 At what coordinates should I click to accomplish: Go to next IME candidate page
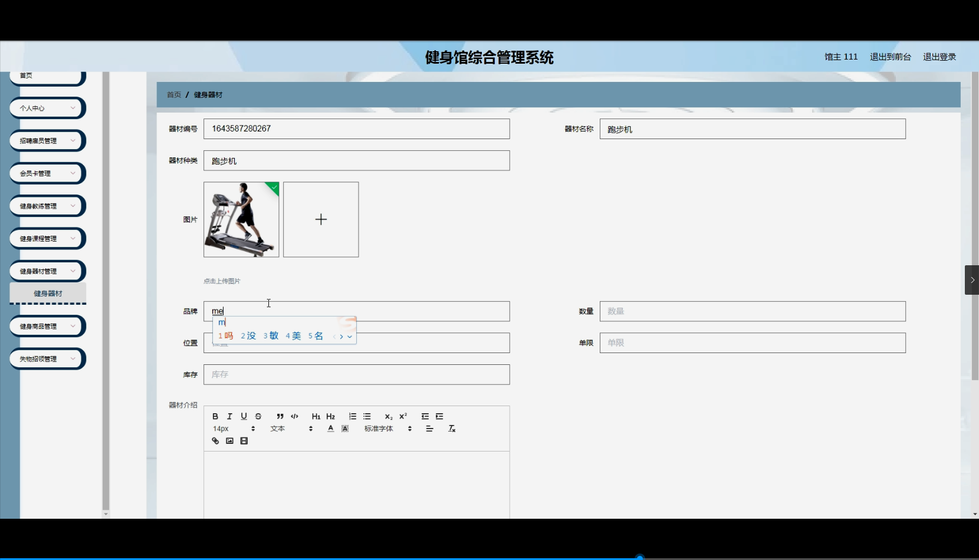tap(341, 337)
